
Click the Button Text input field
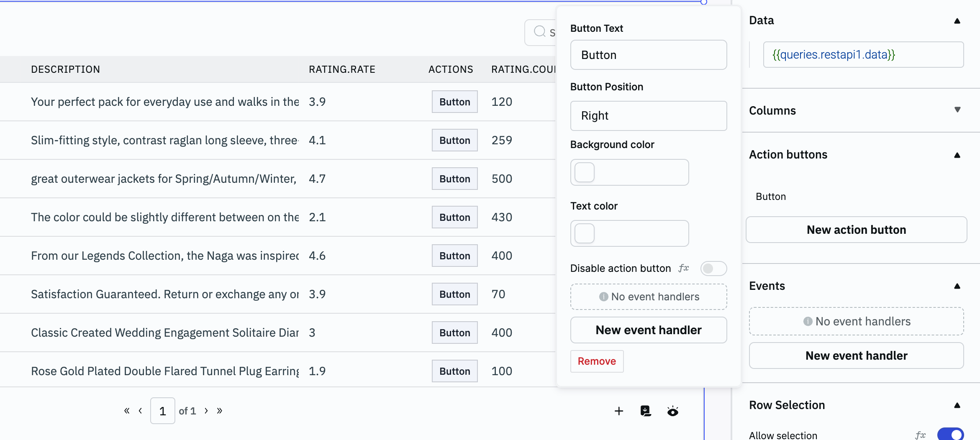pos(648,55)
